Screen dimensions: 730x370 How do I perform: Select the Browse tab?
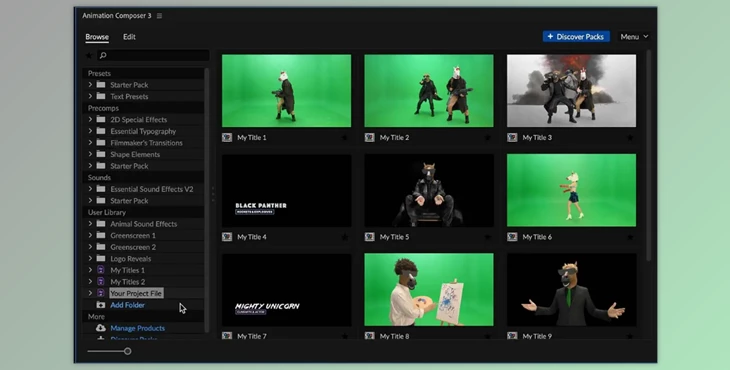pos(97,37)
